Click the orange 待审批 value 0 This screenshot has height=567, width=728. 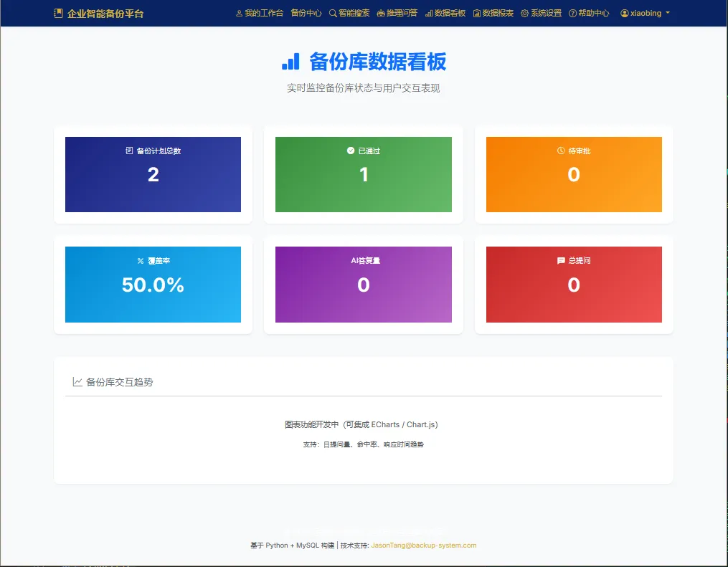tap(574, 175)
